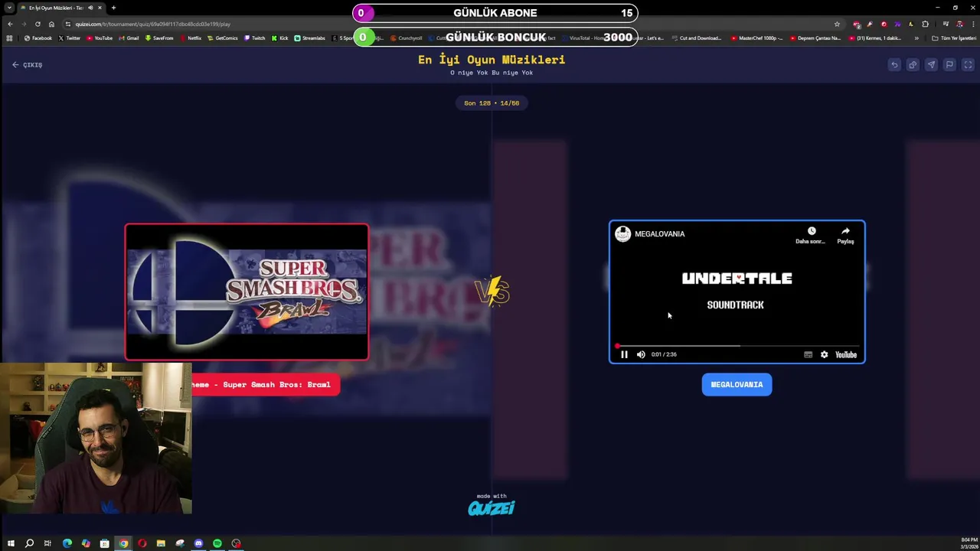This screenshot has width=980, height=551.
Task: Select the Super Smash Bros Brawl thumbnail
Action: pyautogui.click(x=247, y=292)
